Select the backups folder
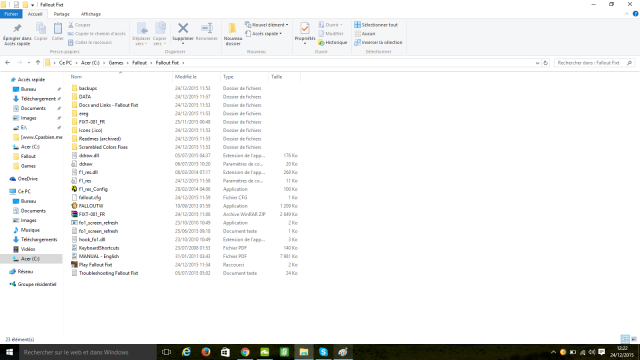 pyautogui.click(x=88, y=88)
